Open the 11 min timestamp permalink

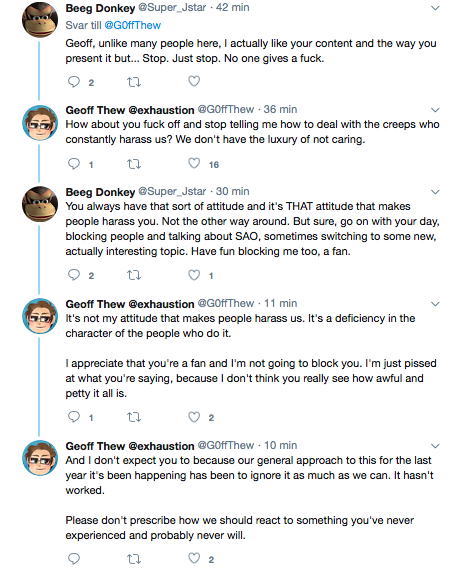tap(280, 303)
